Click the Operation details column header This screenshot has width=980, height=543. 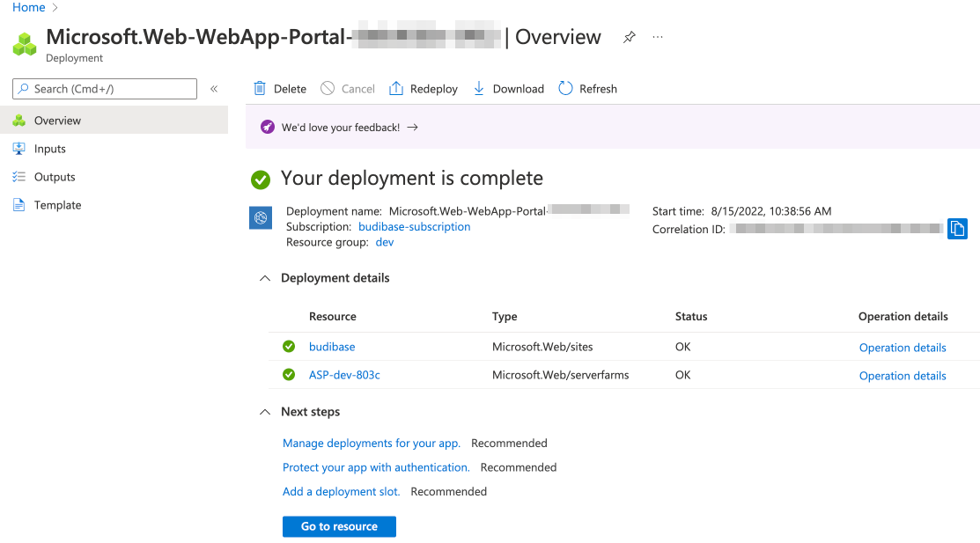[903, 316]
